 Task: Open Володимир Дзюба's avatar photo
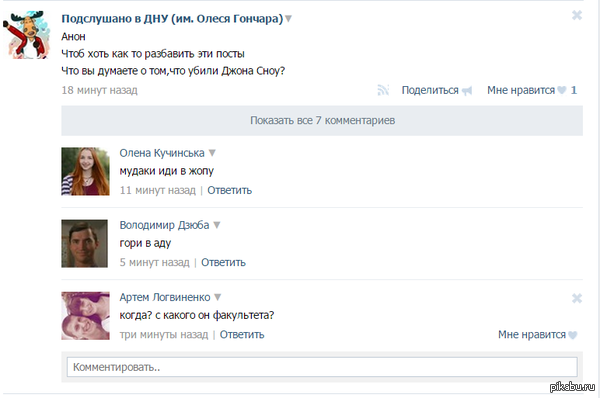tap(85, 243)
